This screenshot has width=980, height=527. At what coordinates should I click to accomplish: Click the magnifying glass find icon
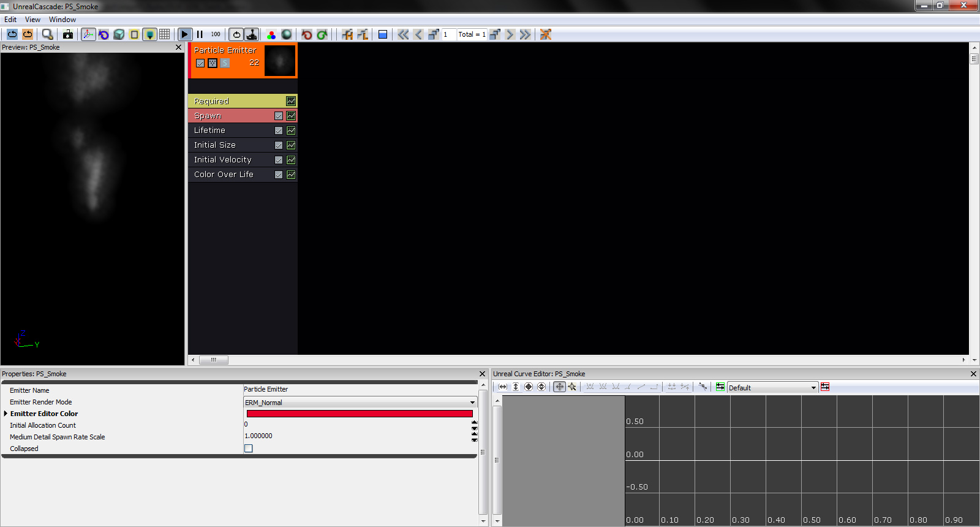tap(47, 34)
